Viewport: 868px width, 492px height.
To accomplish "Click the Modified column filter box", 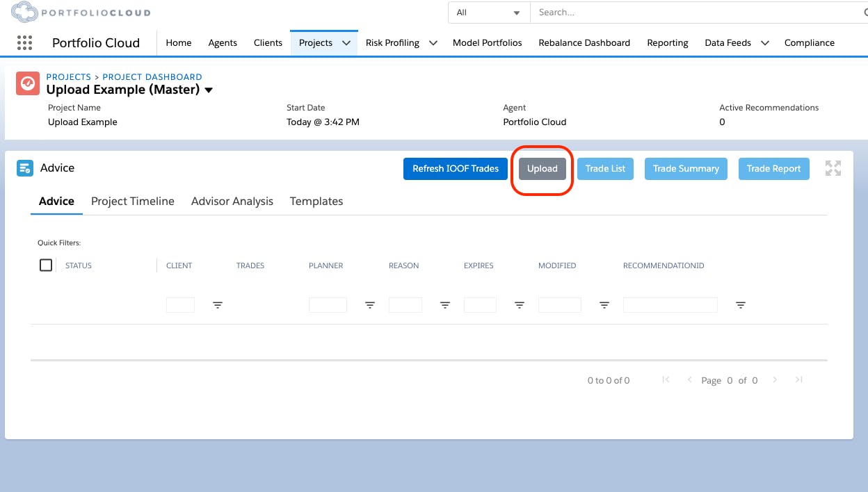I will coord(560,305).
